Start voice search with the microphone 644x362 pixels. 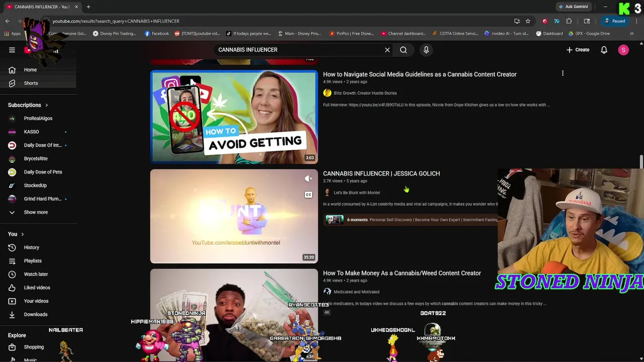pyautogui.click(x=426, y=50)
